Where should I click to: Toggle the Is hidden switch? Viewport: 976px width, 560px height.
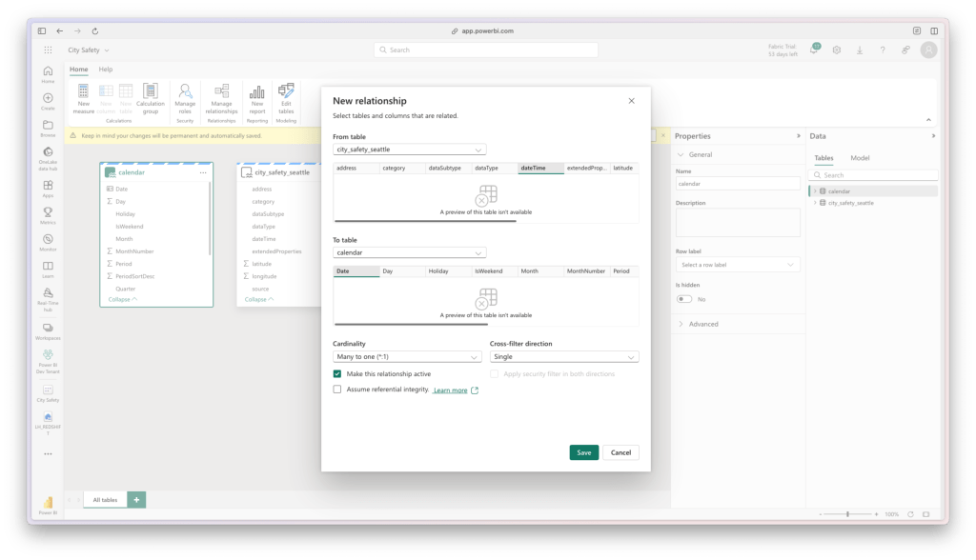pos(684,299)
